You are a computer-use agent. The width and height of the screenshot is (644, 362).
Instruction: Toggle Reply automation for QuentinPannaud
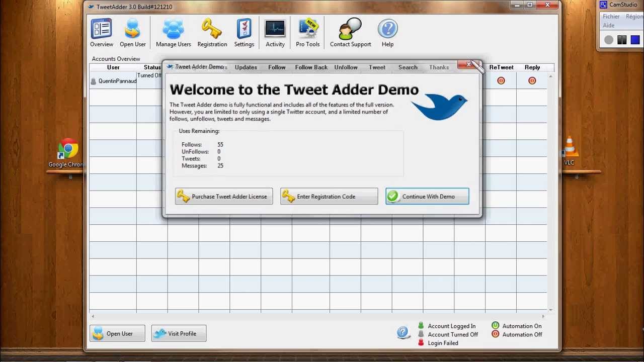pyautogui.click(x=532, y=80)
